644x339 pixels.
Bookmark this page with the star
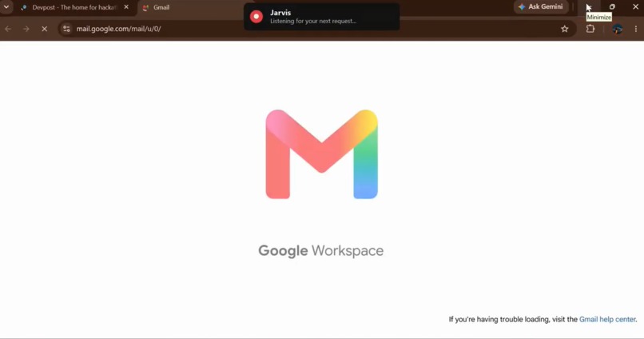(565, 29)
